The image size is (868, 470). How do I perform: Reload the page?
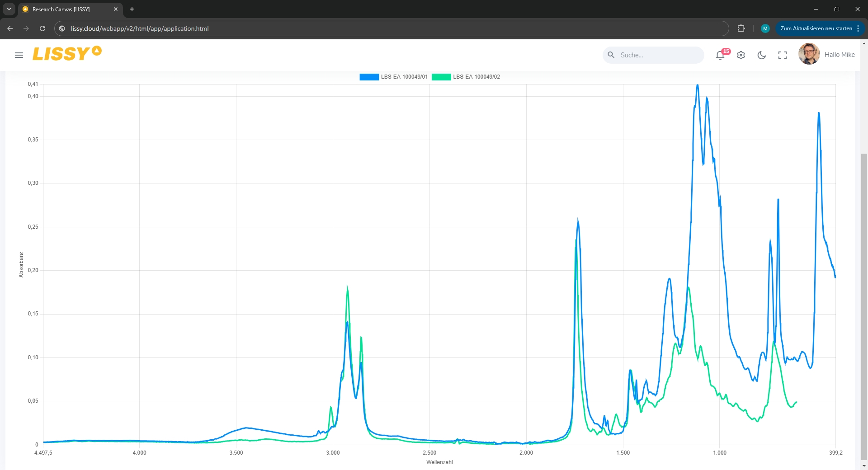(x=42, y=28)
